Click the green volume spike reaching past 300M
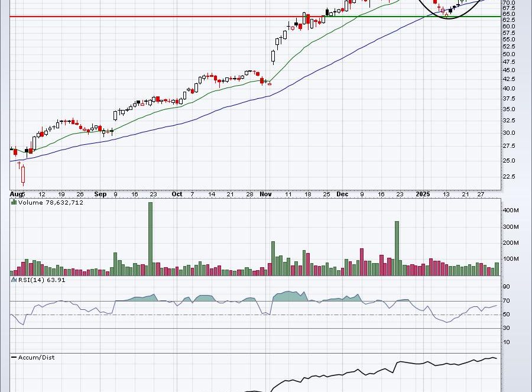Screen dimensions: 532x392 point(397,248)
